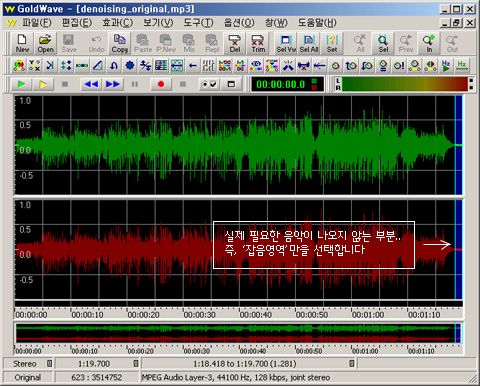This screenshot has width=480, height=386.
Task: Zoom to selection with Sel magnifier
Action: click(x=383, y=43)
